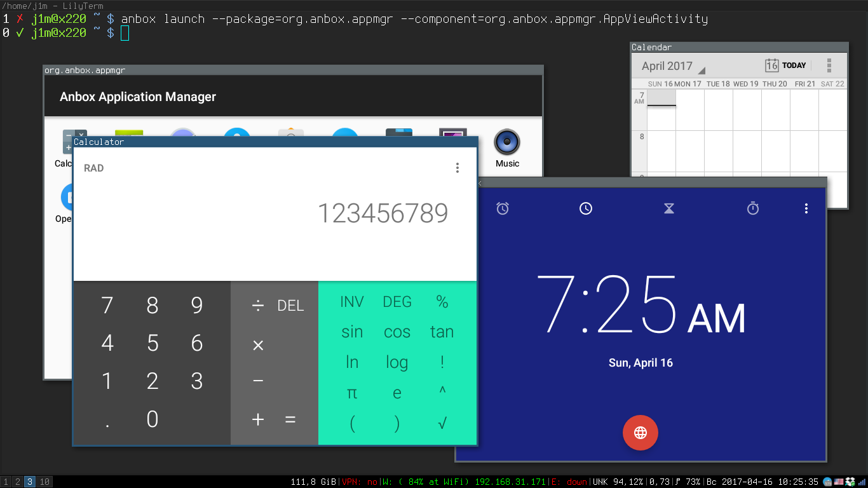Click the 7:25 AM time in Clock
Screen dimensions: 868x488
click(x=642, y=305)
